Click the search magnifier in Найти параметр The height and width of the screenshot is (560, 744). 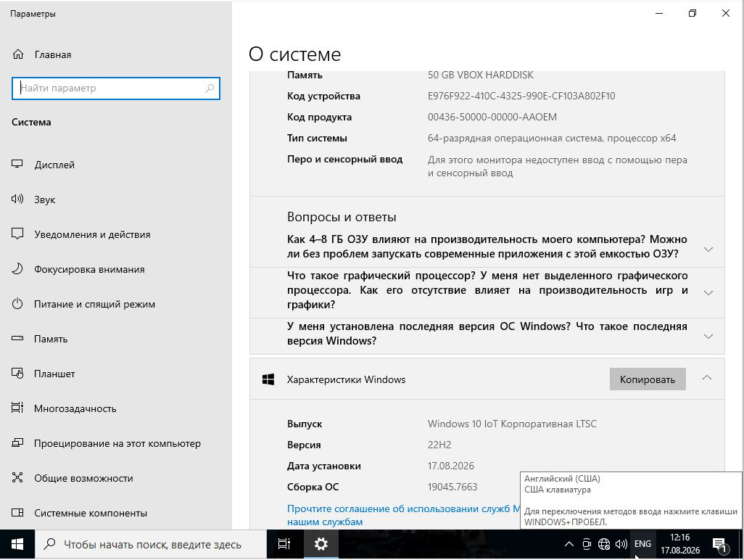coord(210,88)
